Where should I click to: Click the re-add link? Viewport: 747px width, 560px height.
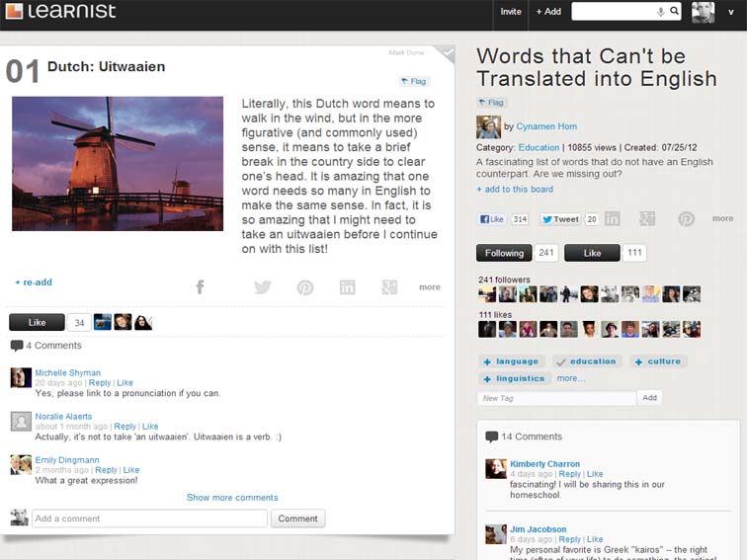[x=34, y=282]
